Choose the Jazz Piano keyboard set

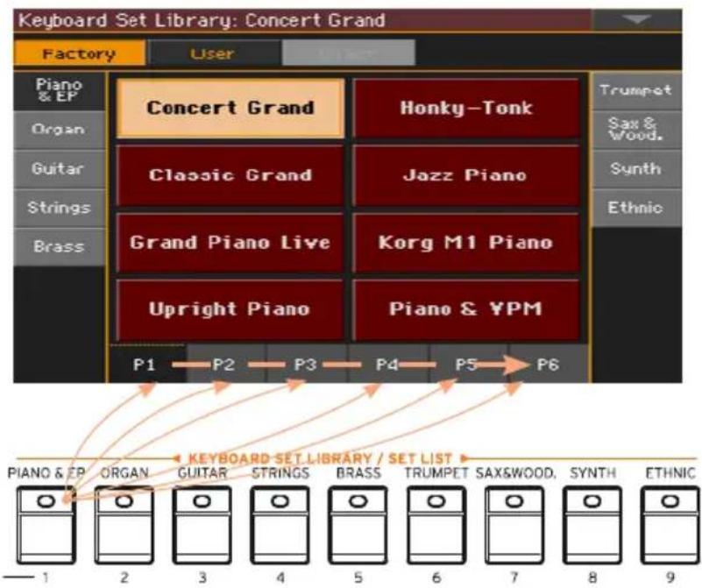[466, 175]
